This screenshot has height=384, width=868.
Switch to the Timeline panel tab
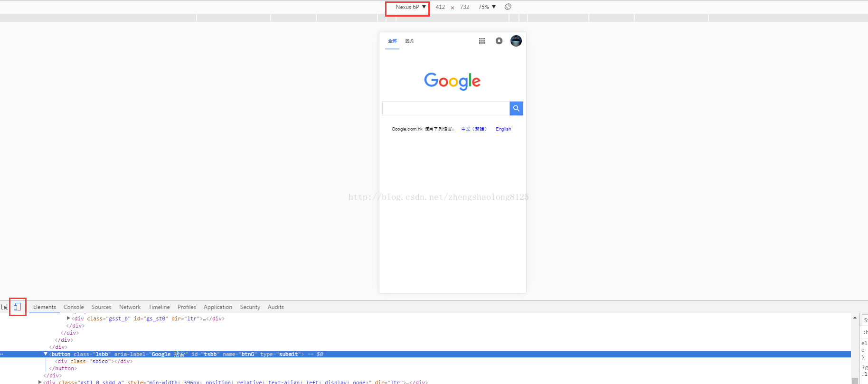(x=159, y=307)
